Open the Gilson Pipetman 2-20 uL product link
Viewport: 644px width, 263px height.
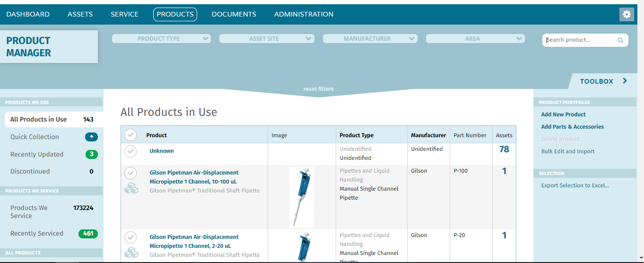point(194,241)
